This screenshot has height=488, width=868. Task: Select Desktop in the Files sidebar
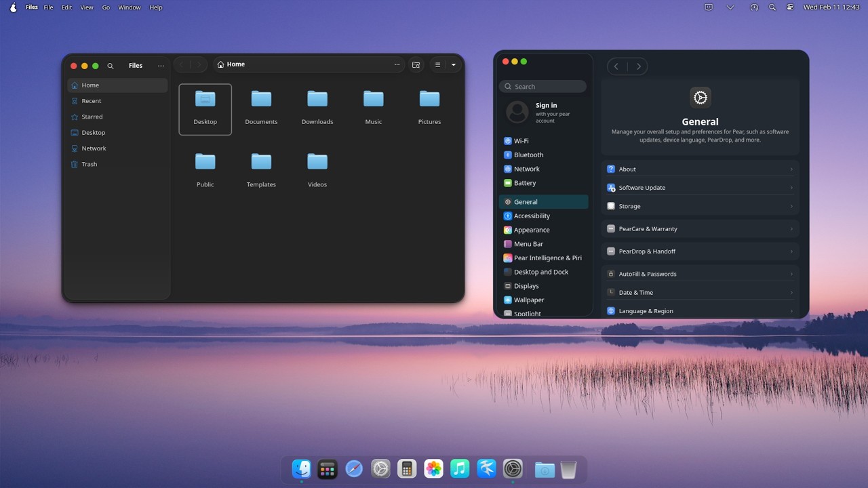click(117, 133)
